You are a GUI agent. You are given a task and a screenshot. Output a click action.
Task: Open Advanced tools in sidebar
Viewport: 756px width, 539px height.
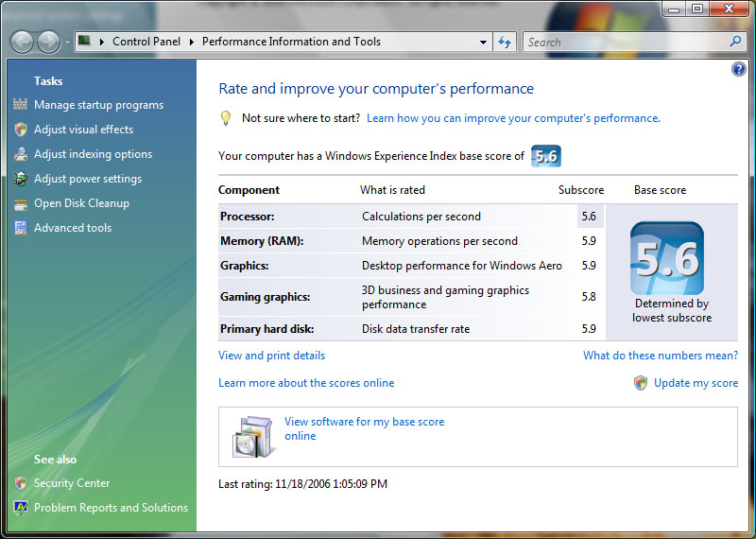click(x=72, y=228)
